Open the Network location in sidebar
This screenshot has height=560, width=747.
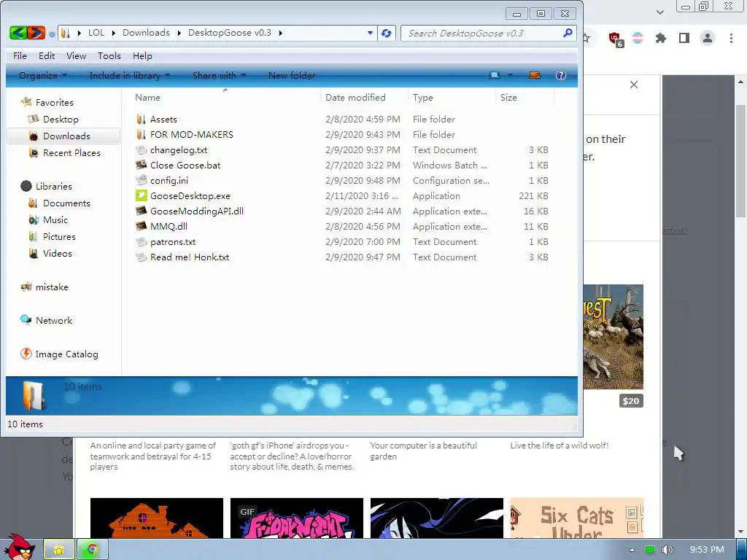click(54, 321)
